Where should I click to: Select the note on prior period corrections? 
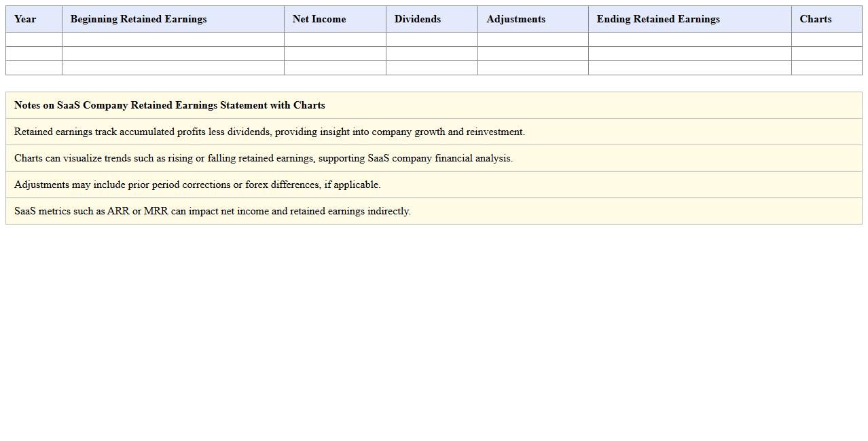[x=197, y=185]
